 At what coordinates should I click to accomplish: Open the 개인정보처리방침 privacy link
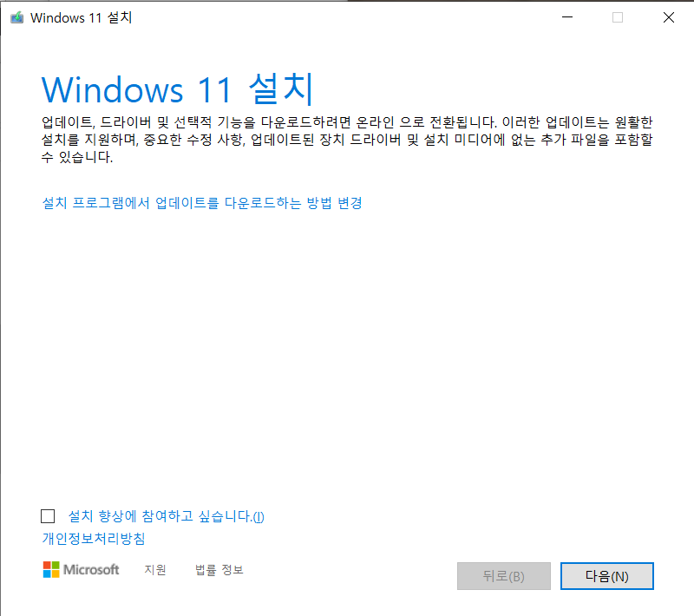click(94, 538)
